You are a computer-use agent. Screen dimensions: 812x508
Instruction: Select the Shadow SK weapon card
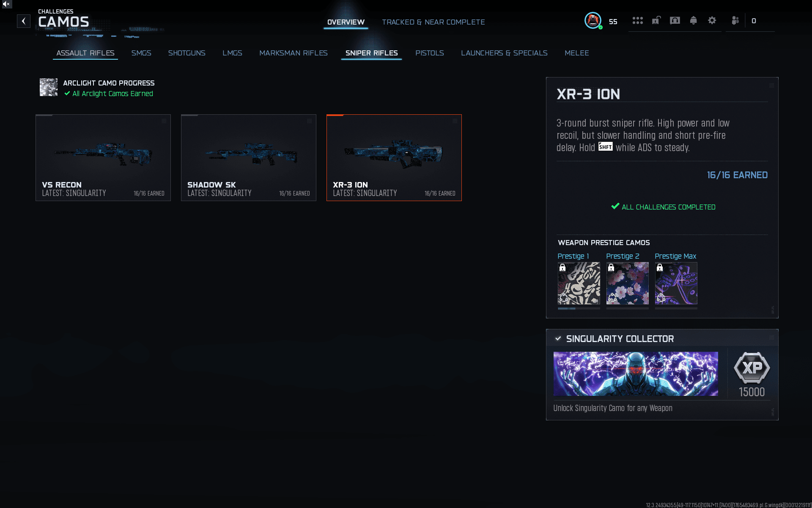tap(248, 157)
